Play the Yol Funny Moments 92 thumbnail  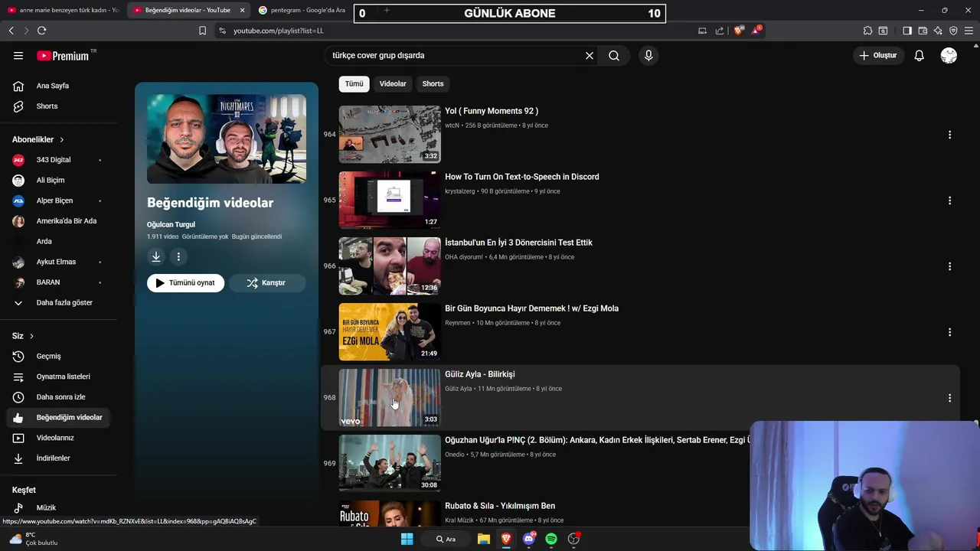(x=390, y=135)
